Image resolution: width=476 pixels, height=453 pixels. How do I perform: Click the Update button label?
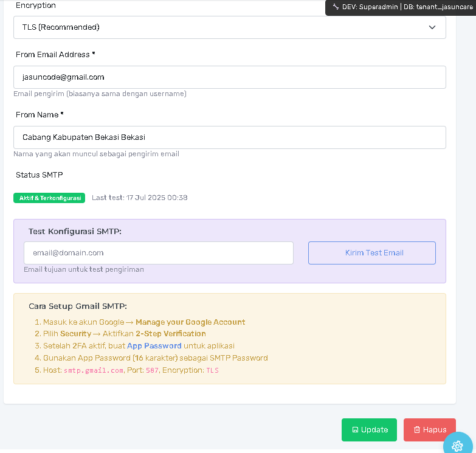tap(374, 430)
